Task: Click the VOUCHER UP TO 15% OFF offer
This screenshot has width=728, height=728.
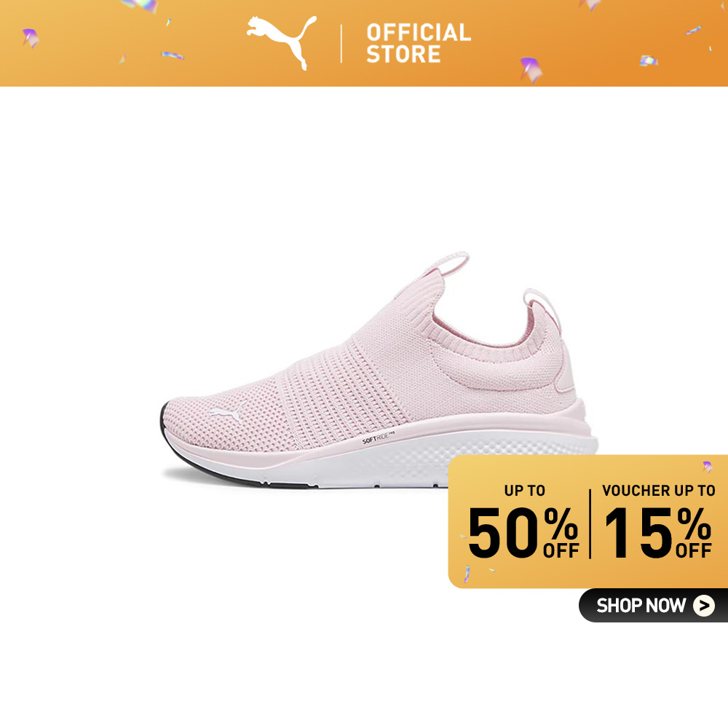Action: (658, 522)
